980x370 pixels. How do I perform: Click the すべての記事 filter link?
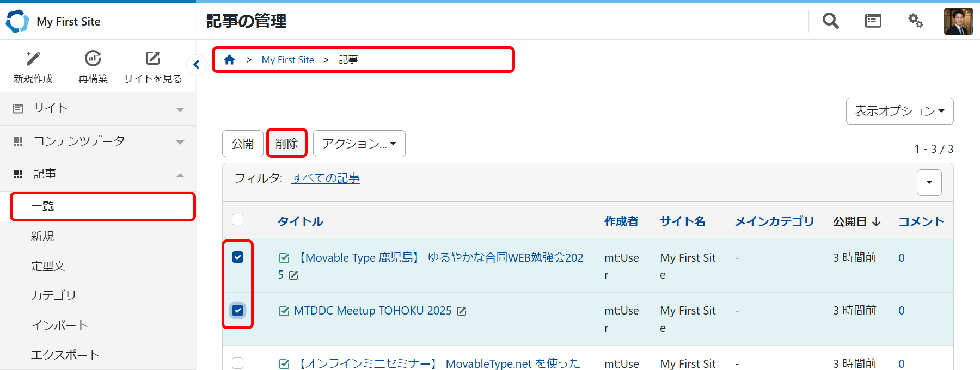pos(326,178)
